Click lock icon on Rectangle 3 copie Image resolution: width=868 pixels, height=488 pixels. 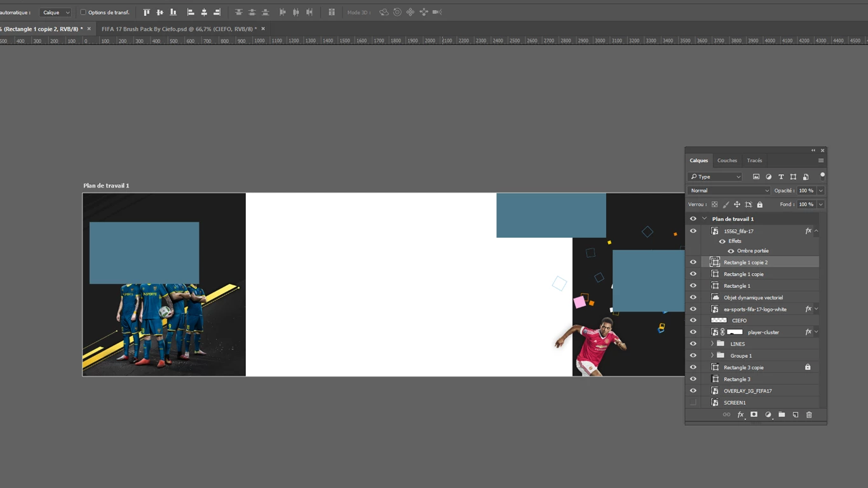coord(808,367)
